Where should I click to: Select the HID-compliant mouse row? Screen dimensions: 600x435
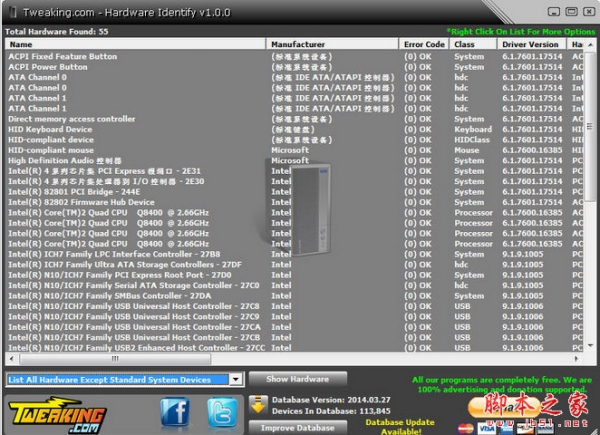coord(294,150)
